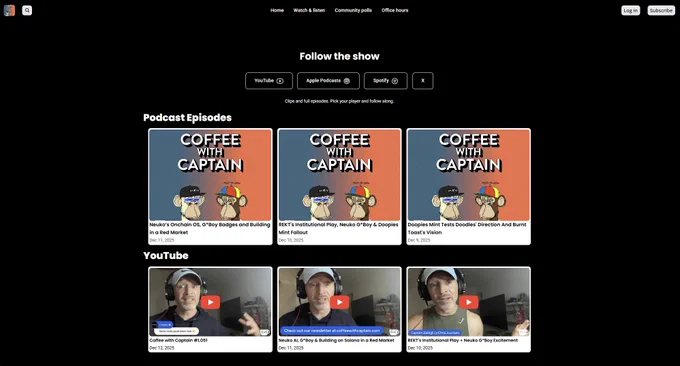Open the 'Neuko's Onchain OS' episode artwork
680x366 pixels.
click(x=210, y=175)
